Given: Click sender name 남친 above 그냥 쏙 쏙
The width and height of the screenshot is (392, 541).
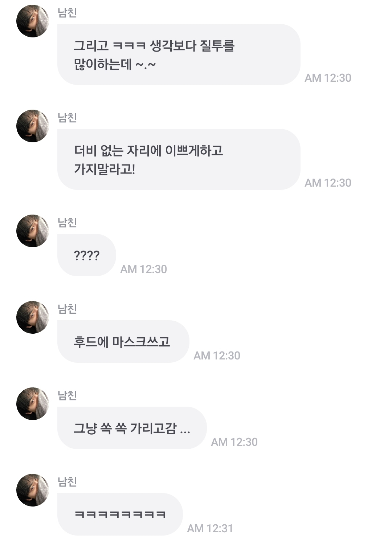Looking at the screenshot, I should [67, 395].
